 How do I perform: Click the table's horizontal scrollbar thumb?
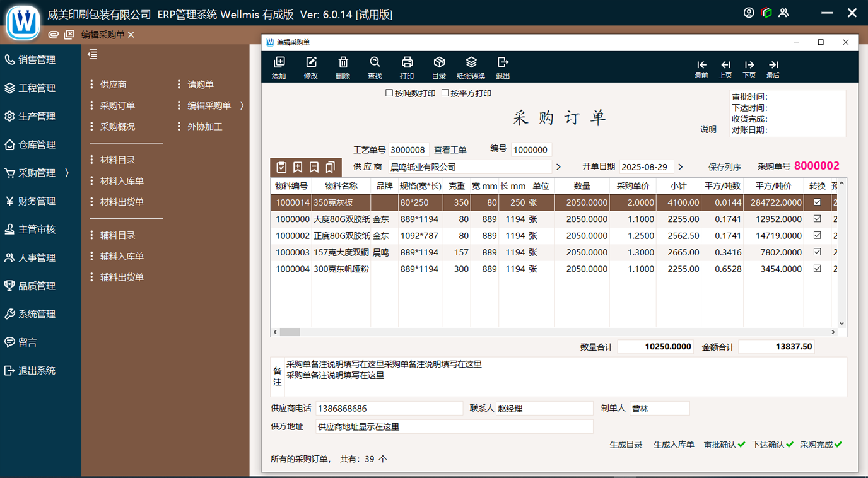pos(290,332)
